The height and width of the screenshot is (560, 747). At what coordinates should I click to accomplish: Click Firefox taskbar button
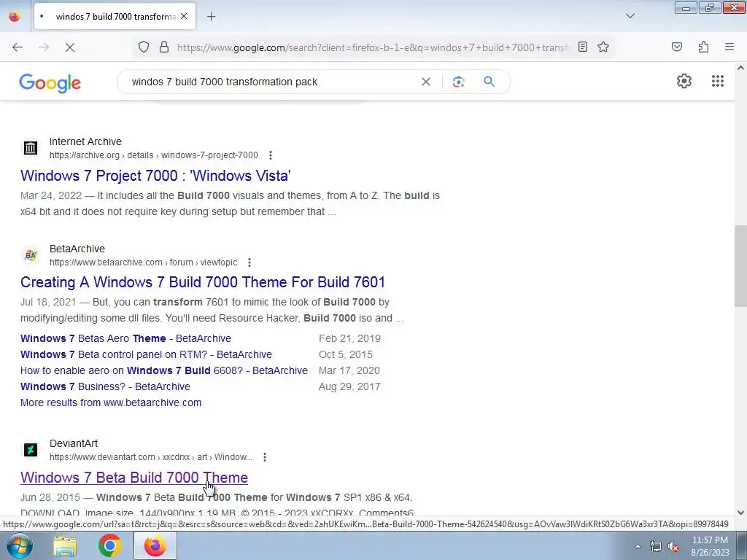pos(155,545)
